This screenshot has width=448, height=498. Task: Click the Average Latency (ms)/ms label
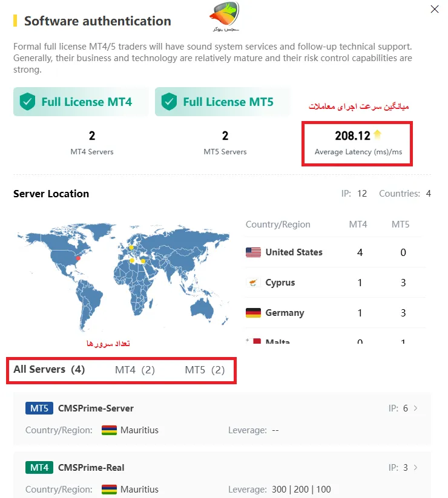358,152
